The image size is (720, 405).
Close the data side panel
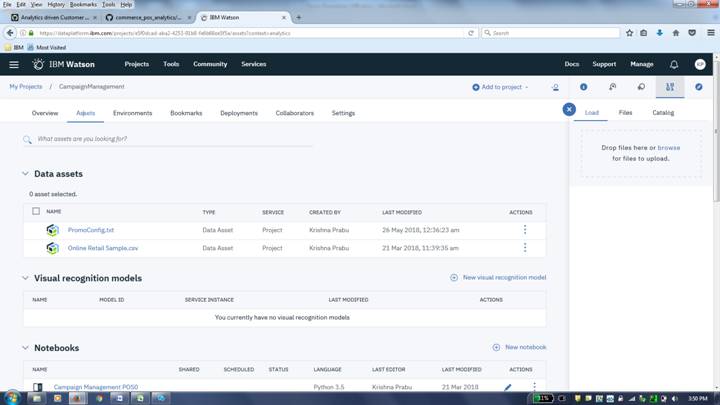[x=569, y=109]
